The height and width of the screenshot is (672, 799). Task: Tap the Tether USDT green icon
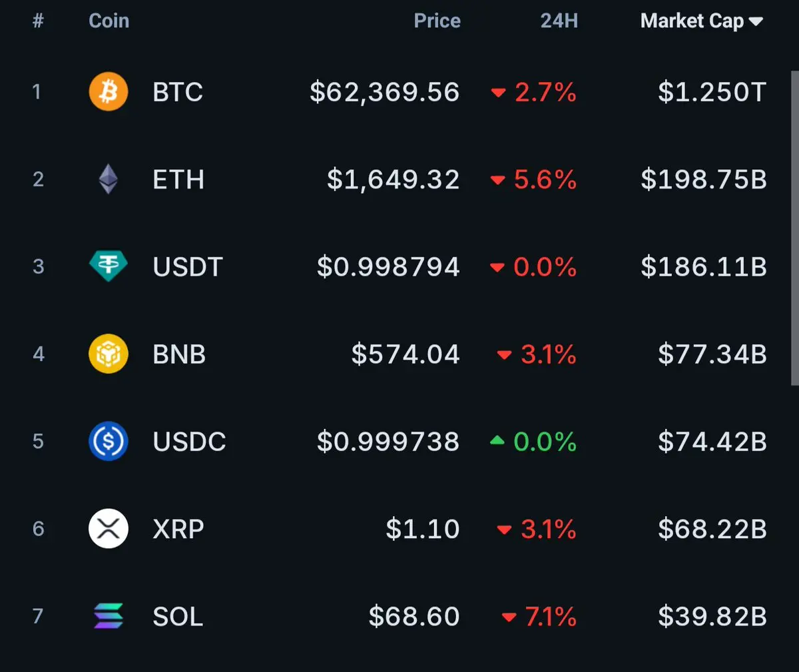click(109, 266)
